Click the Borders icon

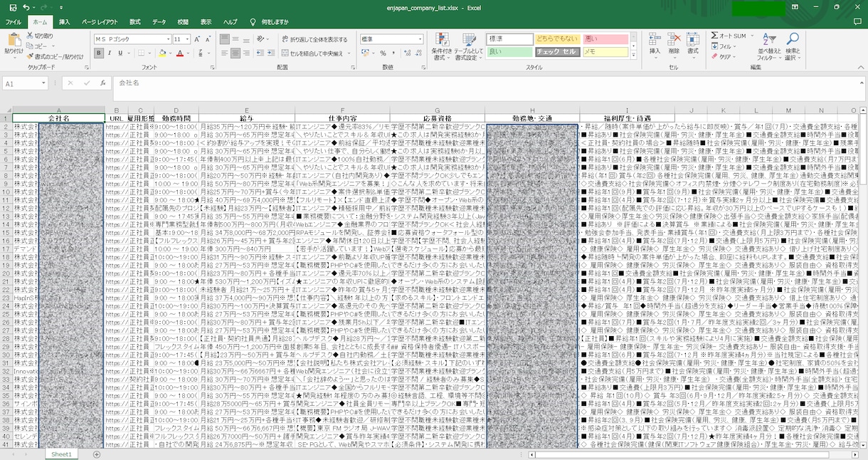141,53
